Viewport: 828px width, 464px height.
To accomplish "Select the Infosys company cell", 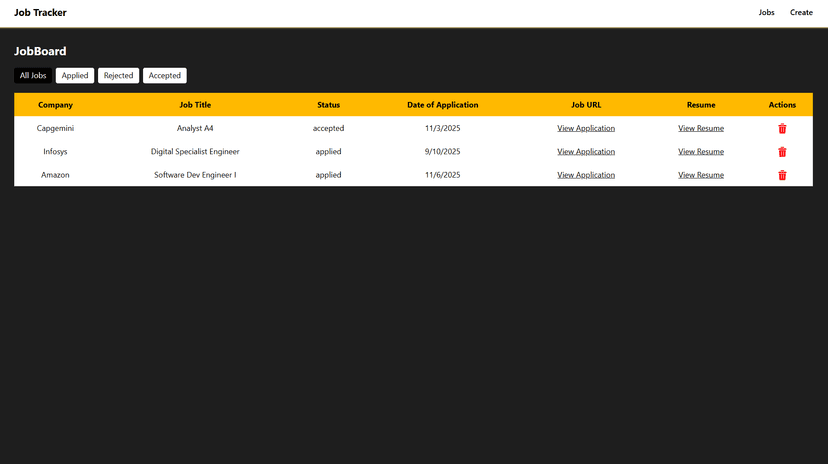I will pos(55,151).
